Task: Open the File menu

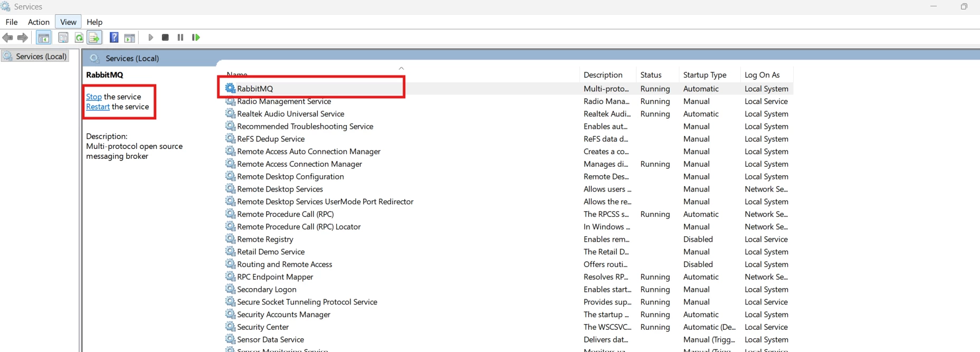Action: click(x=12, y=22)
